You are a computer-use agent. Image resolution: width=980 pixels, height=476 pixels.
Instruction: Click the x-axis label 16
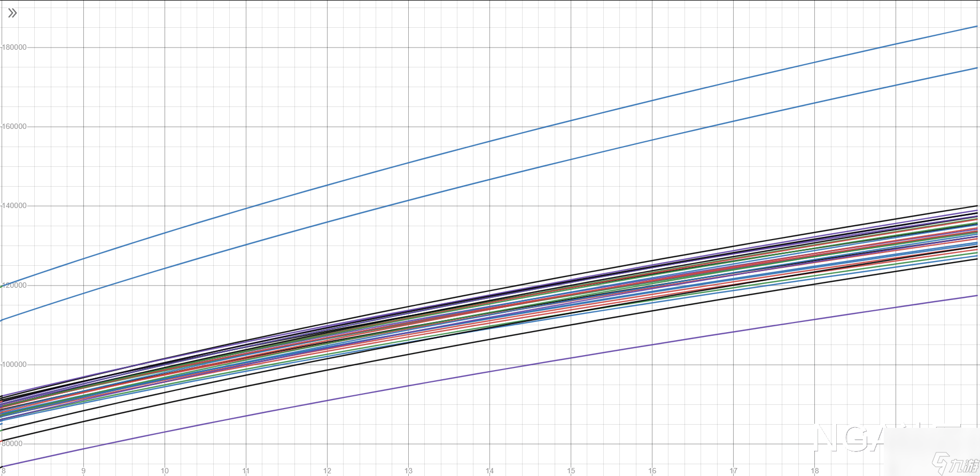point(652,471)
